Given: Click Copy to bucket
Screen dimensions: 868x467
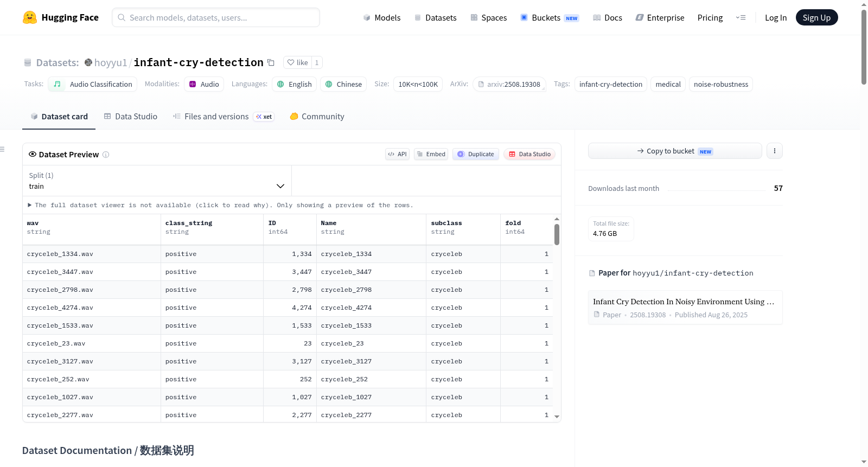Looking at the screenshot, I should click(675, 151).
